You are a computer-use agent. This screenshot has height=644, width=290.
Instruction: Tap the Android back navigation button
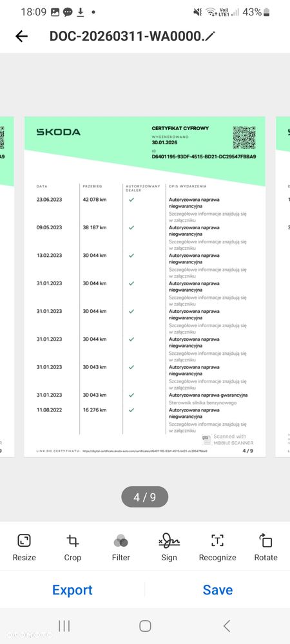pos(226,626)
